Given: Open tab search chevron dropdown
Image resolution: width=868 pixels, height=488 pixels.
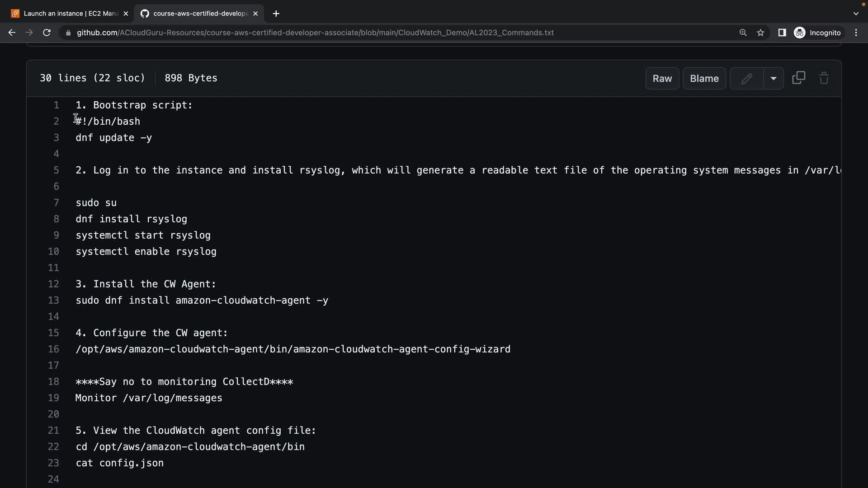Looking at the screenshot, I should 855,14.
